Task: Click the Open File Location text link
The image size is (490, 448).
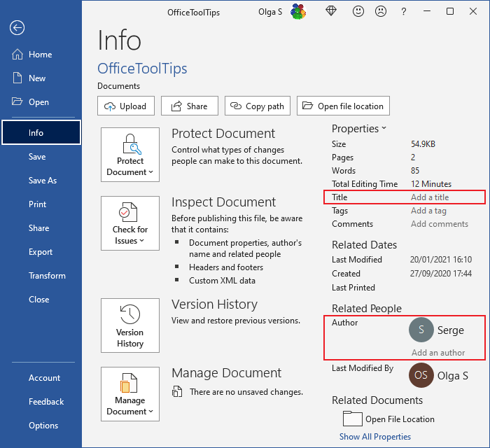Action: 400,419
